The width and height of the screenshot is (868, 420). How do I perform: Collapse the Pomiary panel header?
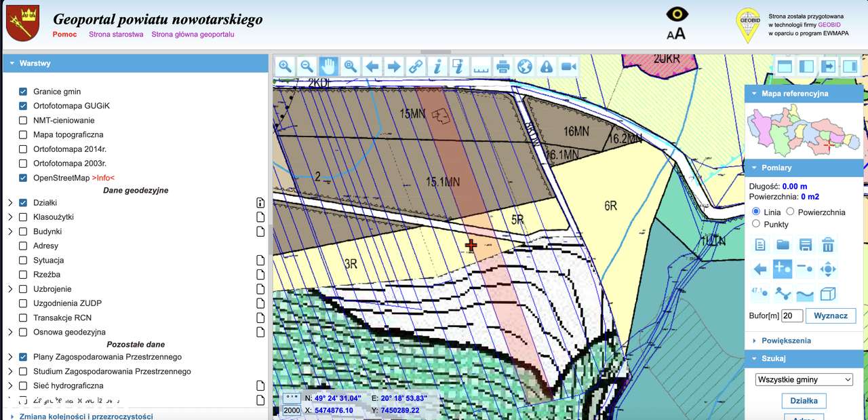click(804, 168)
